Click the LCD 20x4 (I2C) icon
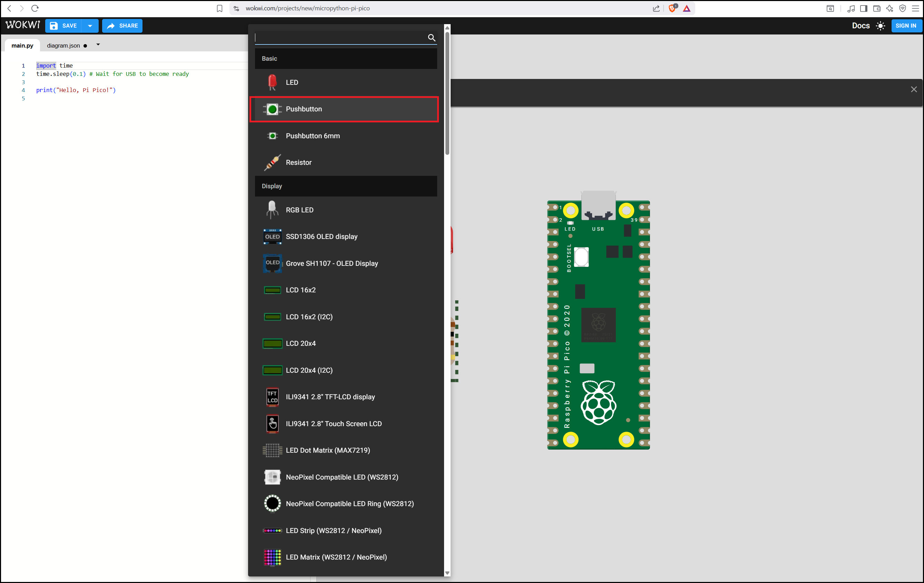 272,370
